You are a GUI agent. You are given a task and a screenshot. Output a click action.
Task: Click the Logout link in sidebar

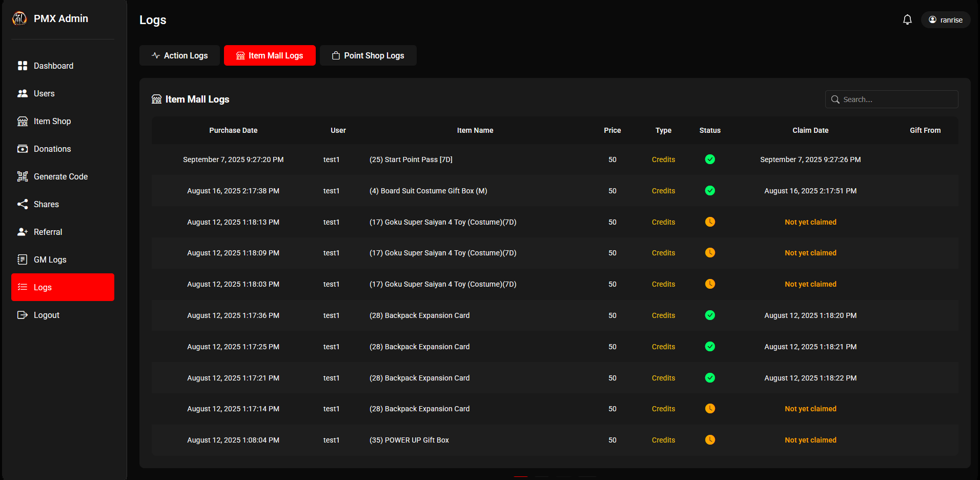tap(46, 315)
